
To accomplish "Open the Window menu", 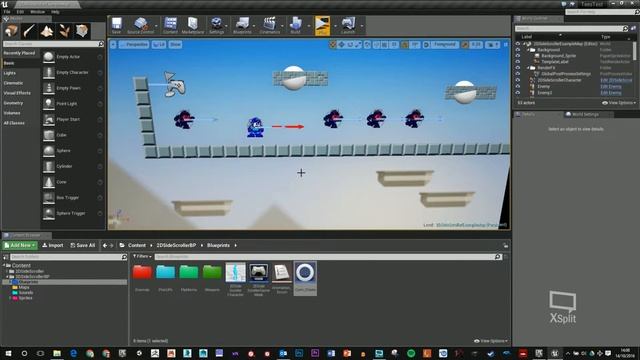I will coord(38,12).
